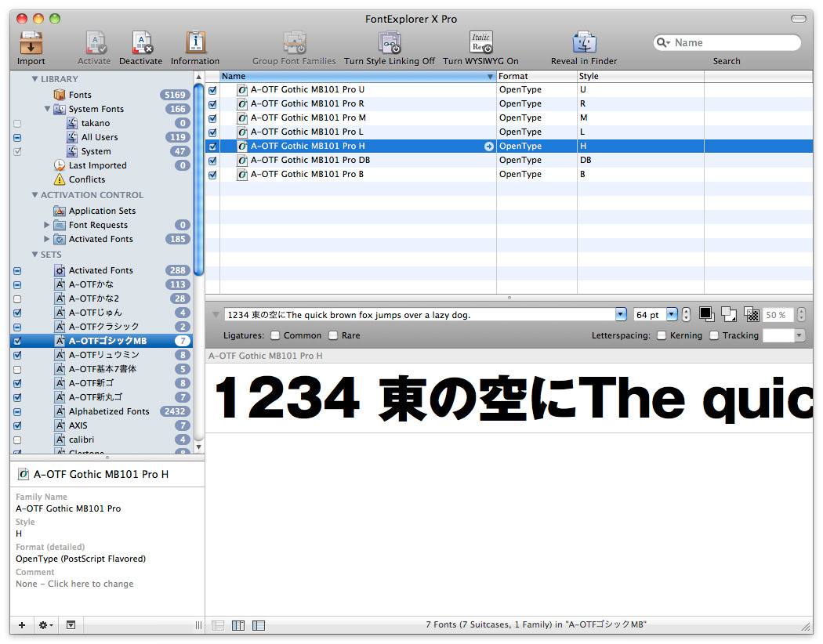Select the Conflicts warning icon

click(60, 179)
